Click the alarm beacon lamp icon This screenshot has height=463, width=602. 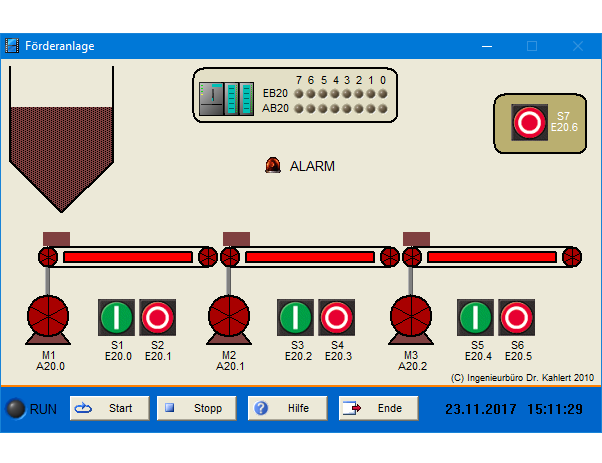273,165
